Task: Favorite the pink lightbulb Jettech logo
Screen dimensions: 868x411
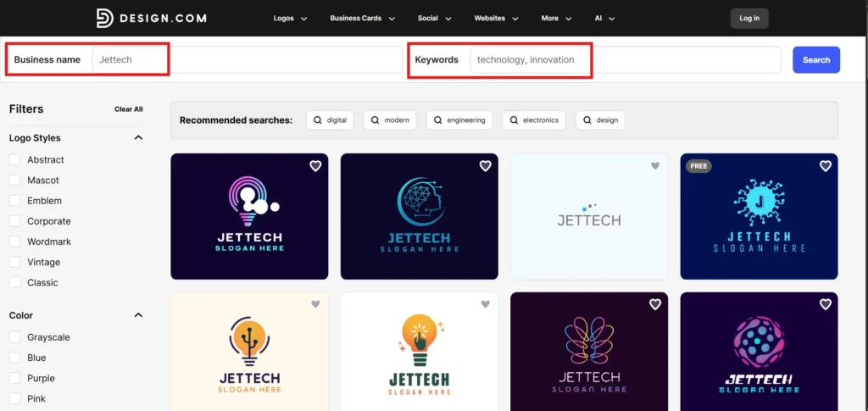Action: click(315, 166)
